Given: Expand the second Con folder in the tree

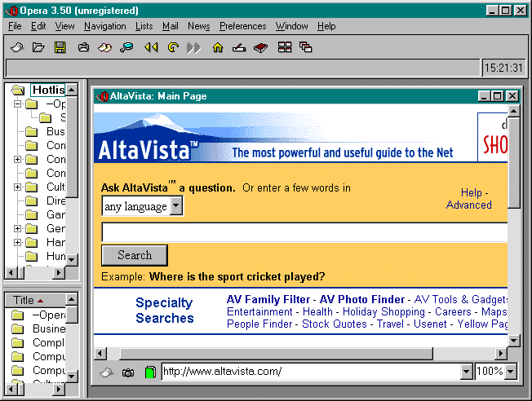Looking at the screenshot, I should point(17,159).
